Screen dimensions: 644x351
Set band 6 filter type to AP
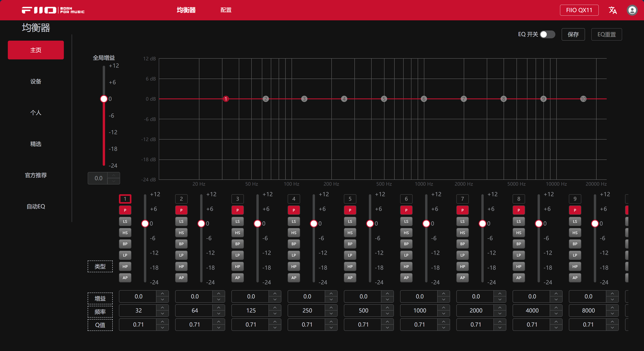point(406,278)
